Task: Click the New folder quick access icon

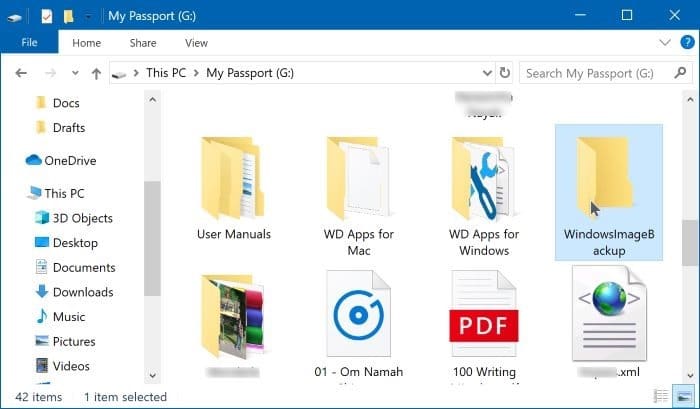Action: click(x=68, y=17)
